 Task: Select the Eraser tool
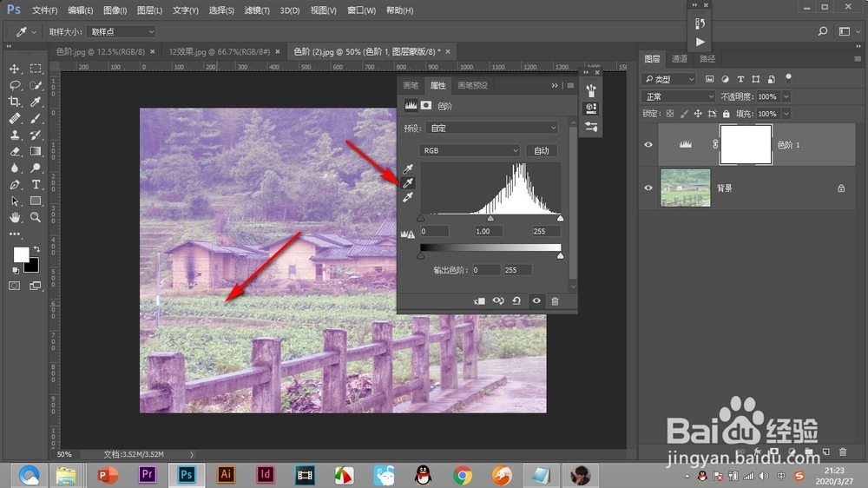point(15,151)
